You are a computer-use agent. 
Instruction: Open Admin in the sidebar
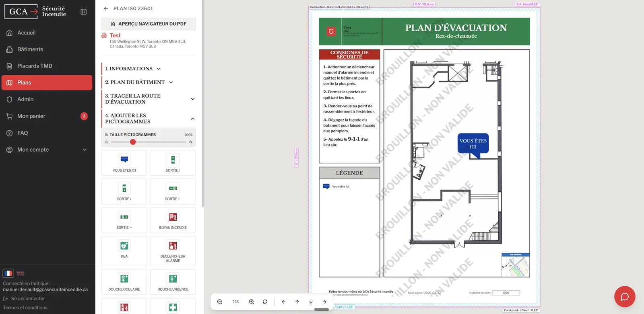[x=47, y=99]
